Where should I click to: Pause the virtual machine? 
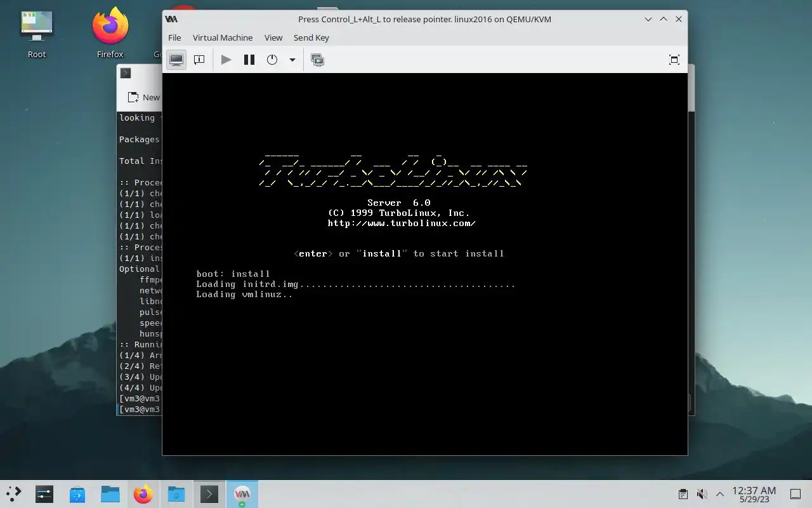pyautogui.click(x=249, y=60)
